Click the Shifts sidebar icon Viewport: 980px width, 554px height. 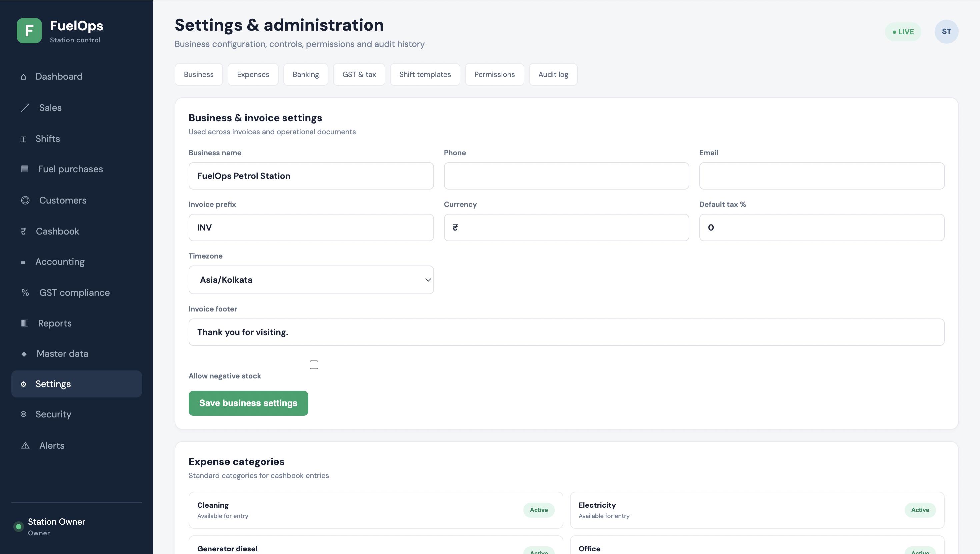(24, 139)
